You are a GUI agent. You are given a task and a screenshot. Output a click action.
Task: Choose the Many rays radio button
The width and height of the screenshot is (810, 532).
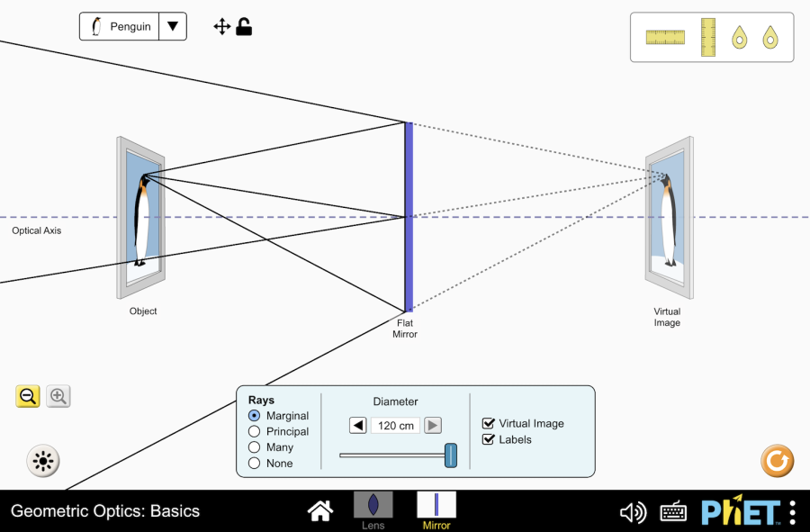click(x=255, y=447)
